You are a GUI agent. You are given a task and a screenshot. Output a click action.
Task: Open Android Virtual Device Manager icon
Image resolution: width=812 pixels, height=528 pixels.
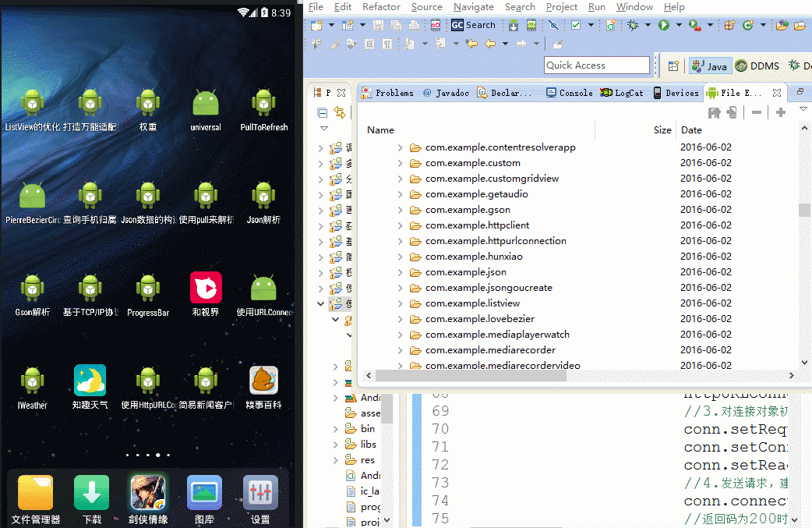531,25
